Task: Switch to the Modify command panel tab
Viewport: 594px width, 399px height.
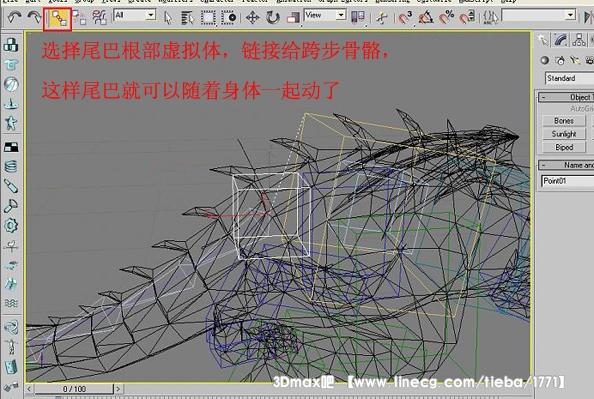Action: pos(561,40)
